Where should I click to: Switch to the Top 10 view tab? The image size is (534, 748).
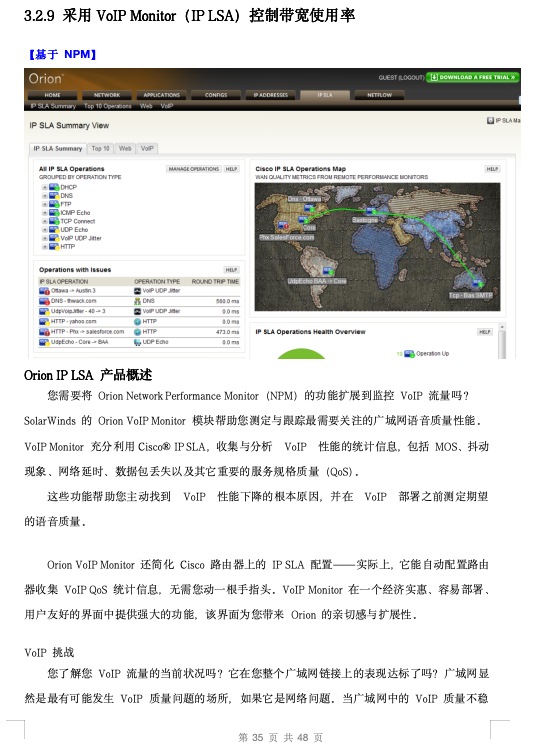pos(100,148)
